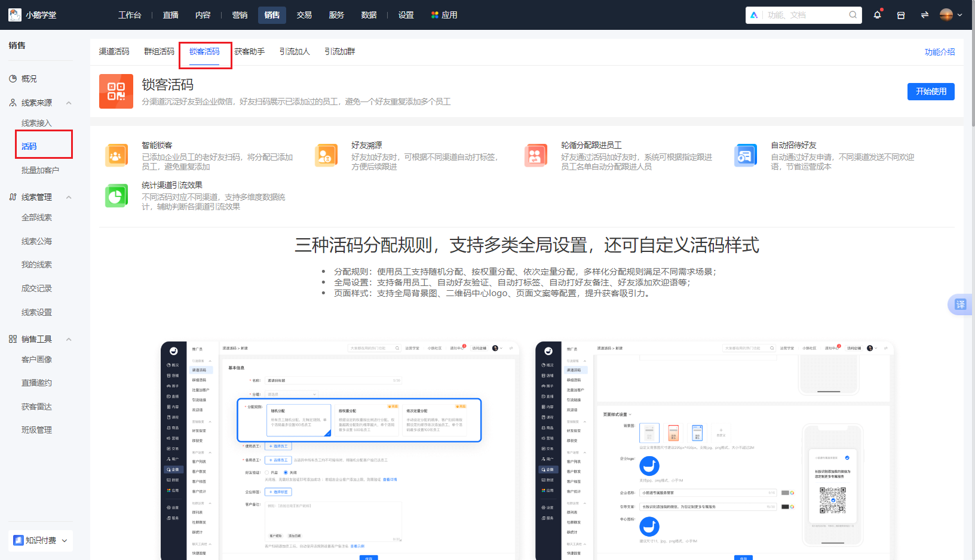Open the 功能介绍 link
The image size is (975, 560).
940,52
